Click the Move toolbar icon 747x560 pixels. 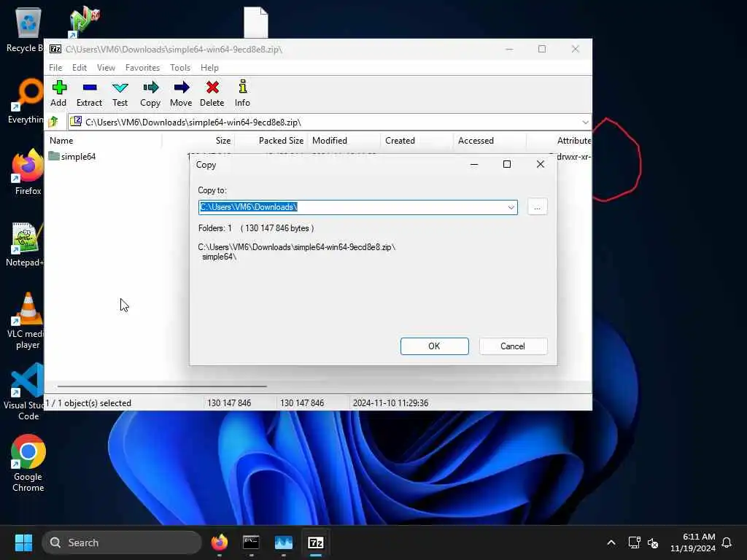click(181, 87)
